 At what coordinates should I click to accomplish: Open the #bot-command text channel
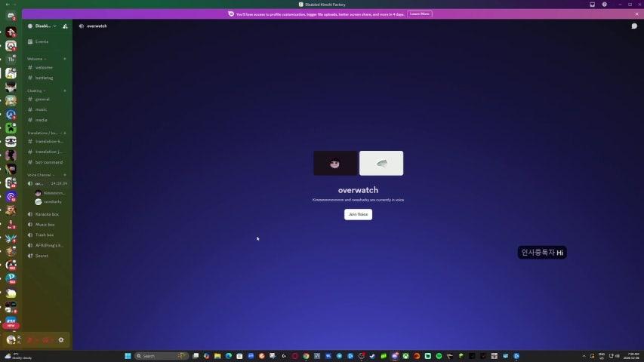(47, 162)
